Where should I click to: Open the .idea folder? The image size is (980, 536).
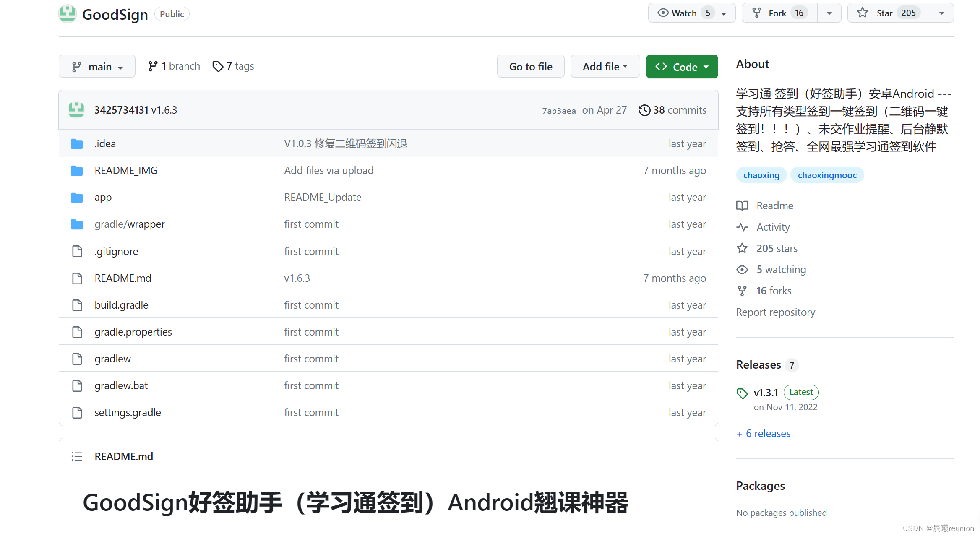[105, 144]
